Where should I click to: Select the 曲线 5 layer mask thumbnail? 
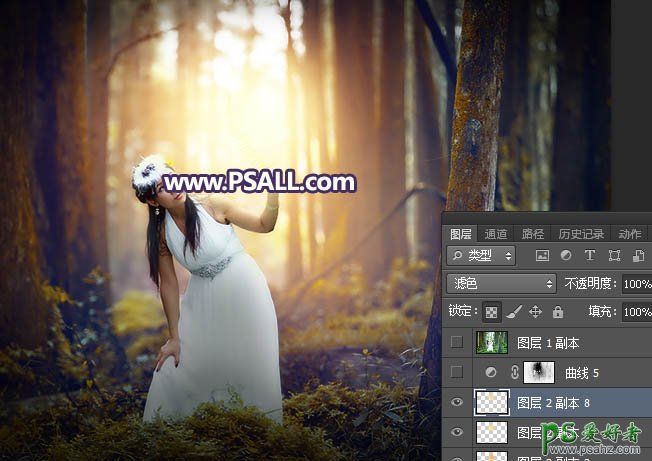(x=538, y=373)
